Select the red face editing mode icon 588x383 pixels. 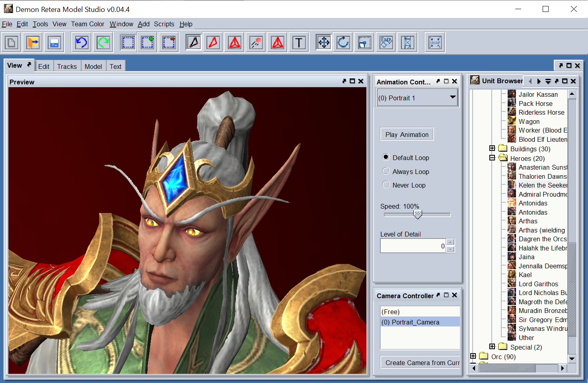coord(213,42)
